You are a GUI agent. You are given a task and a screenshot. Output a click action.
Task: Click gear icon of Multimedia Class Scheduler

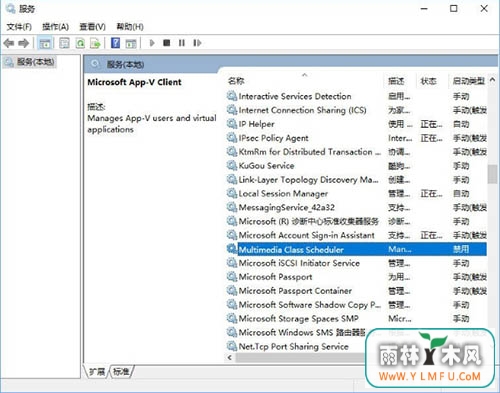click(x=232, y=249)
